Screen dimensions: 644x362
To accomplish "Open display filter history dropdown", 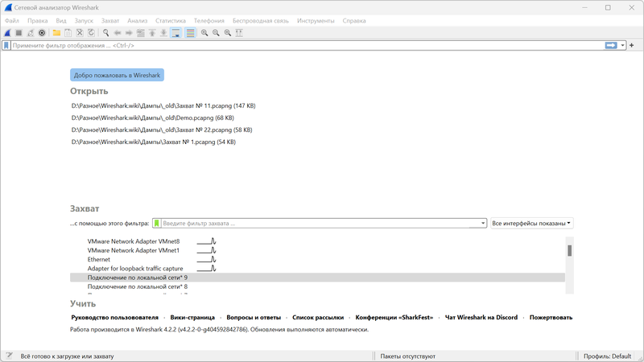I will click(622, 46).
